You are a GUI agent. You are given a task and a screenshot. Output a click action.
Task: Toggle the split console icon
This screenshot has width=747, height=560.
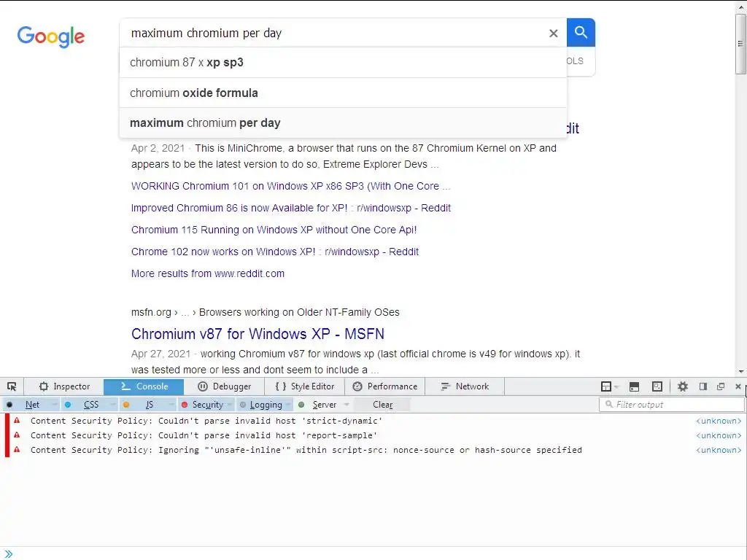(x=634, y=386)
